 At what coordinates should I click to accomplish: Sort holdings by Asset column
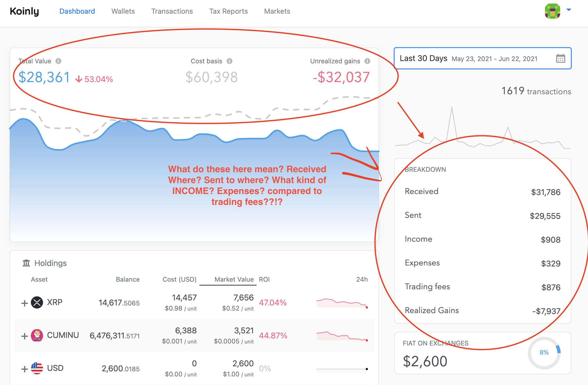(39, 279)
